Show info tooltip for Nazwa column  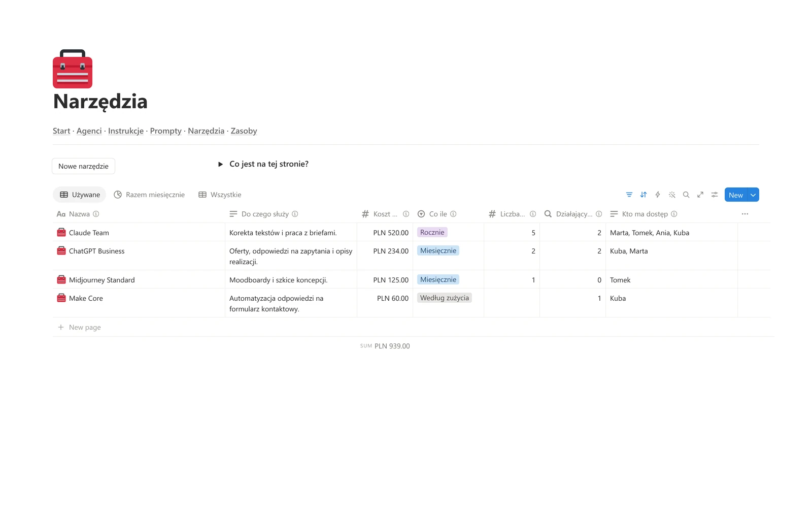96,214
